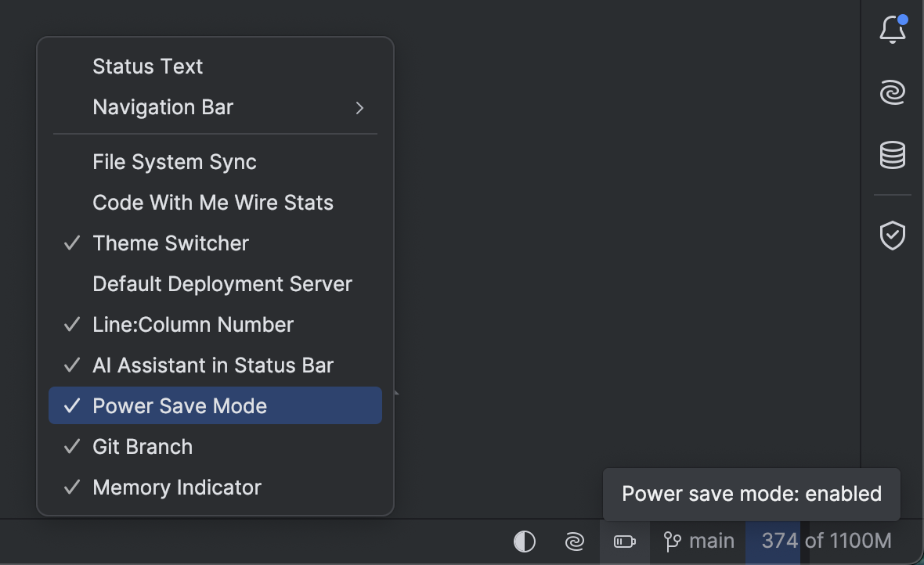Click AI Assistant swirl in status bar
This screenshot has width=924, height=565.
575,542
